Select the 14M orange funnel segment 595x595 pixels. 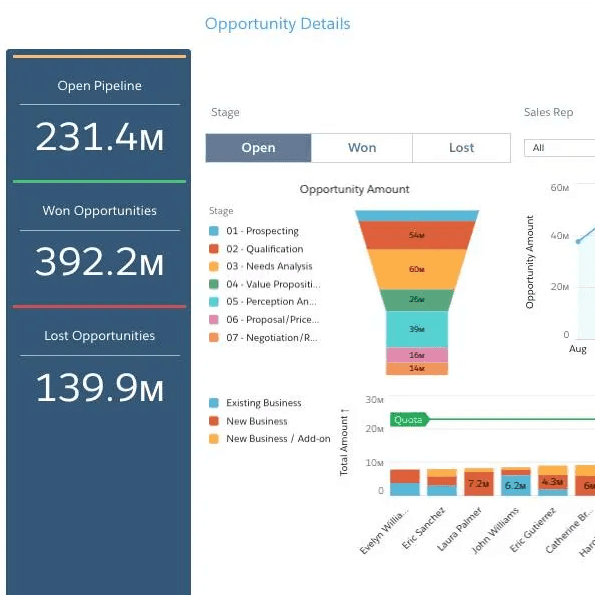[x=417, y=368]
